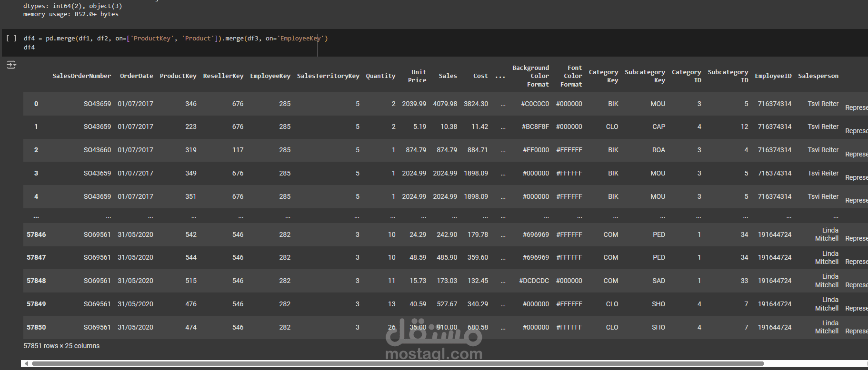
Task: Click row index 57846
Action: click(x=36, y=234)
